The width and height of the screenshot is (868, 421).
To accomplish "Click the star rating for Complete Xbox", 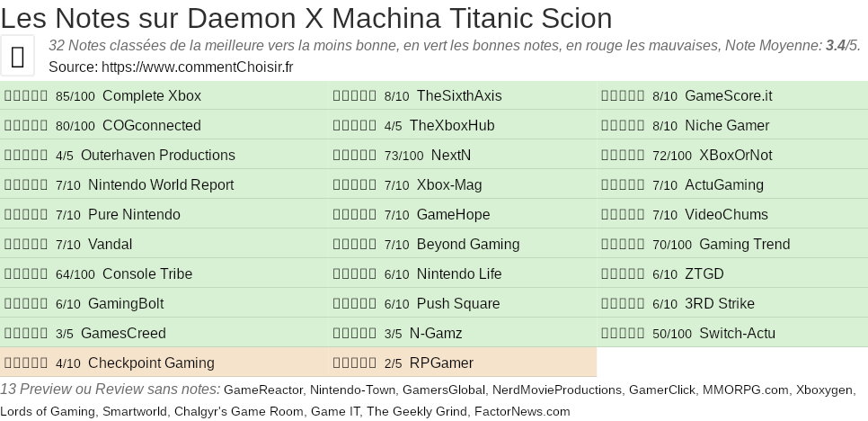I will click(x=26, y=96).
